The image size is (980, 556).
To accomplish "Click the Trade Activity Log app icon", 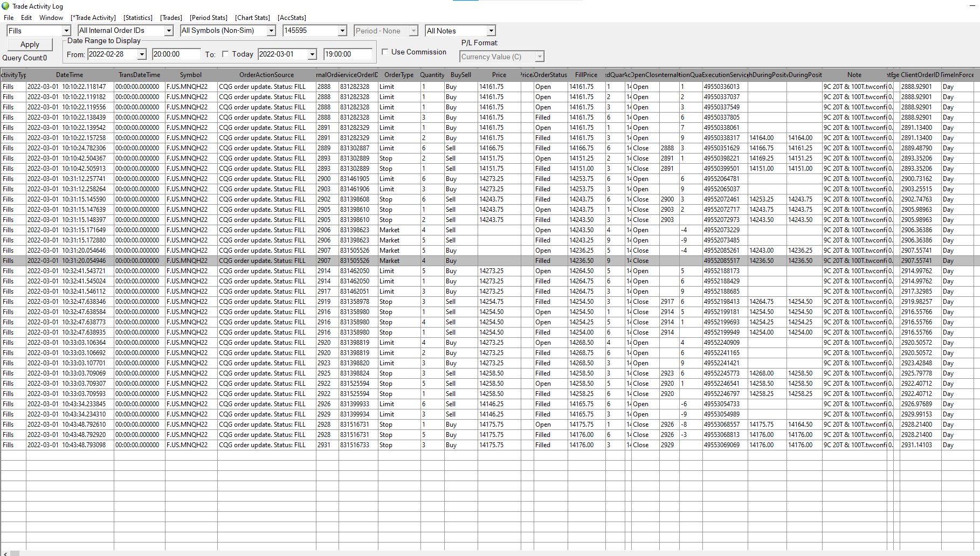I will [5, 6].
